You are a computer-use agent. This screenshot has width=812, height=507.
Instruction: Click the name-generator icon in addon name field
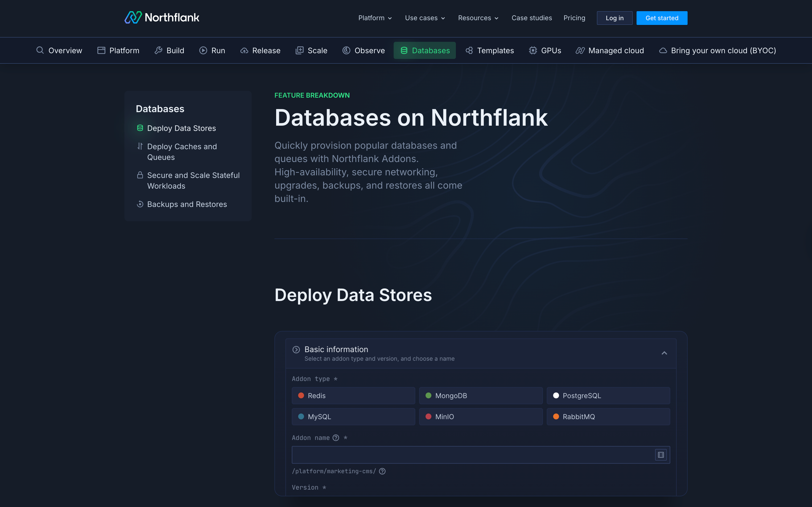pos(660,455)
